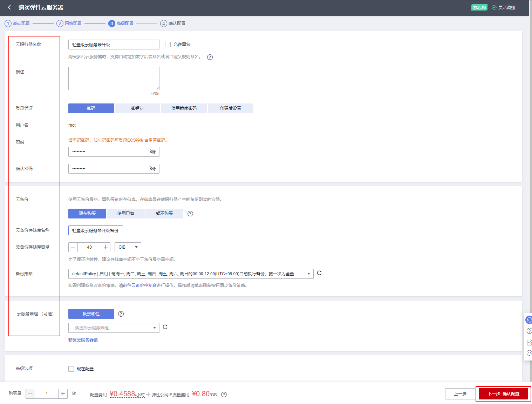The width and height of the screenshot is (532, 404).
Task: Increase backup vault capacity with plus
Action: tap(105, 247)
